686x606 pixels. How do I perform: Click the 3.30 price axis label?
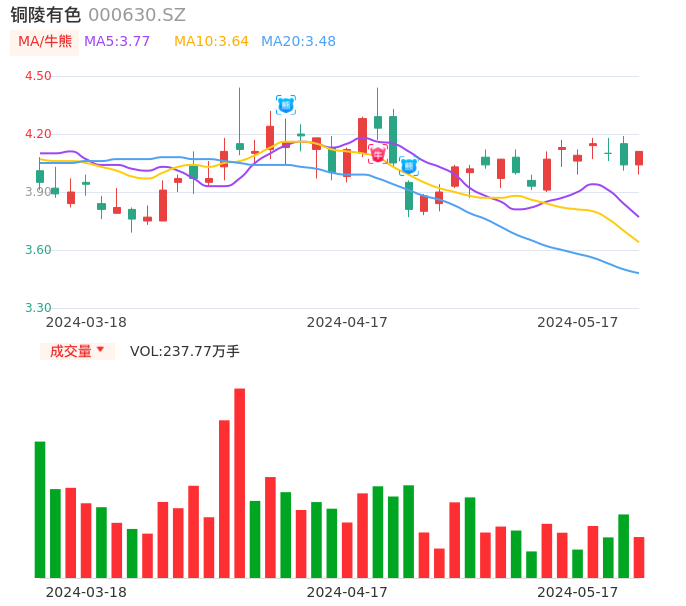click(38, 308)
